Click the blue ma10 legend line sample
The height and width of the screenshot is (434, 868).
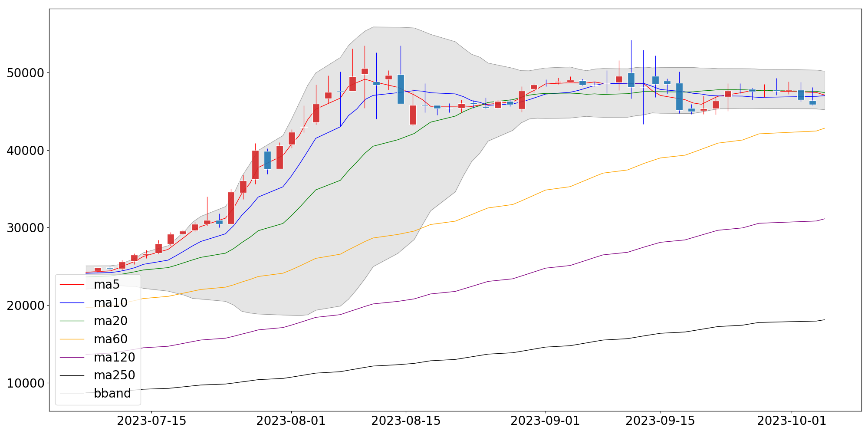72,303
